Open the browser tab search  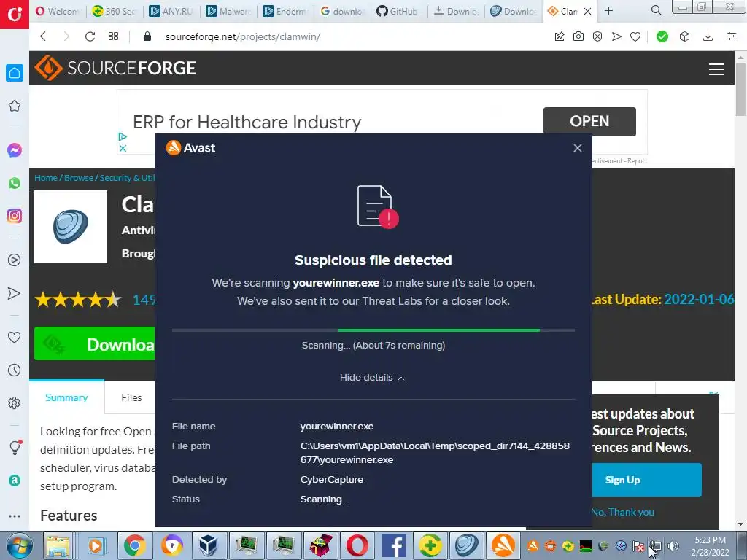[x=656, y=10]
